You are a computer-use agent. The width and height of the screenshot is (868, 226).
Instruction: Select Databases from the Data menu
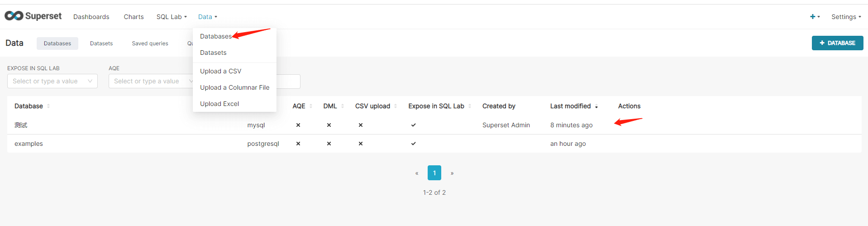tap(215, 36)
